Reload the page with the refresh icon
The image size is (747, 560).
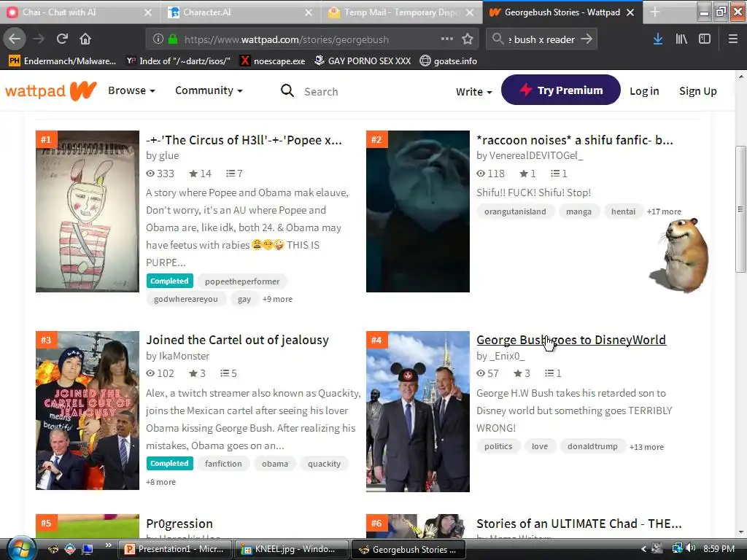tap(62, 39)
